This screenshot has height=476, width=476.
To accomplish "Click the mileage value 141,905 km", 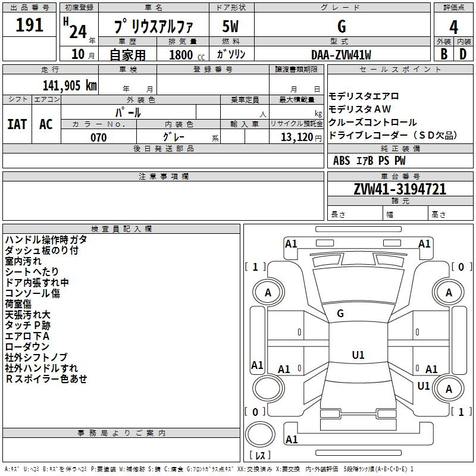I will 69,84.
